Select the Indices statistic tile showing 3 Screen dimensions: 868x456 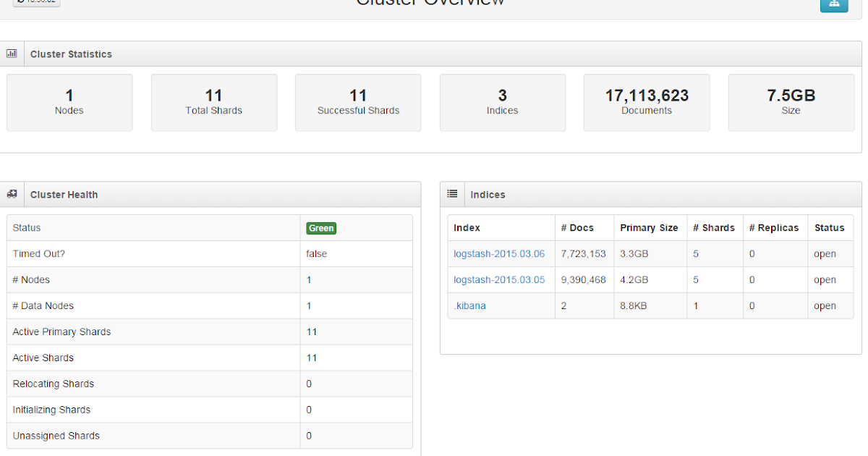[502, 102]
